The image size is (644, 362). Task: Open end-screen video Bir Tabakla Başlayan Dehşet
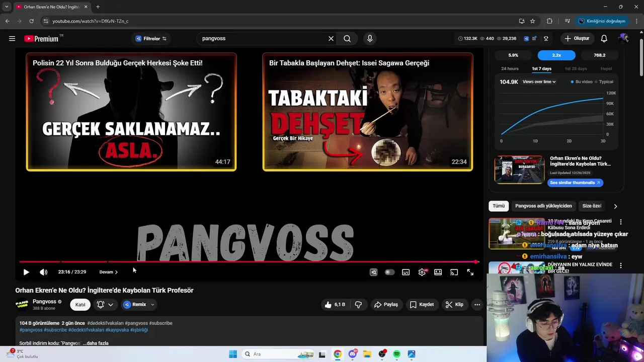[368, 112]
